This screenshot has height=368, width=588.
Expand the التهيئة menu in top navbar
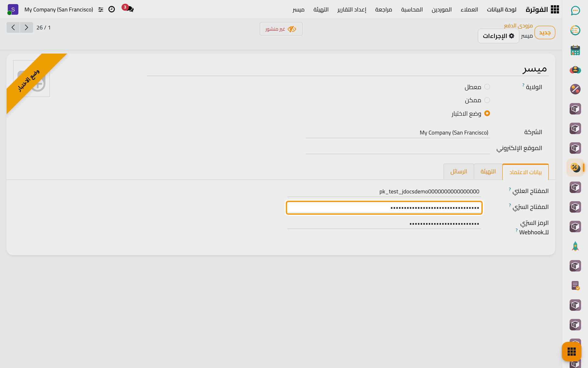click(x=321, y=10)
